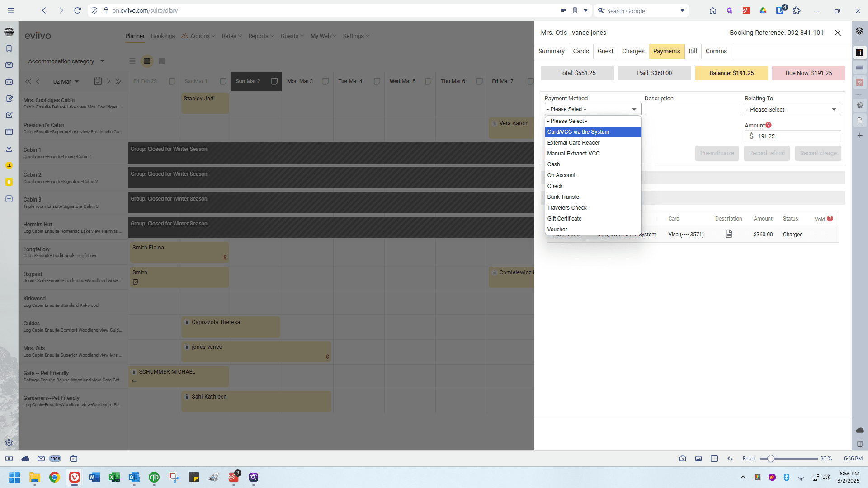Select the compact row density icon
This screenshot has width=868, height=488.
pos(132,61)
